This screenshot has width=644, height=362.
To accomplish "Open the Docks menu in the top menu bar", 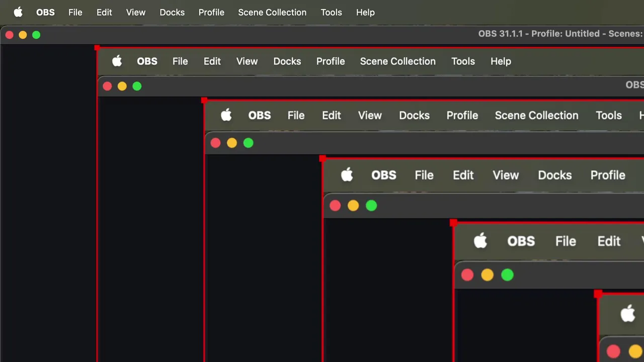I will click(x=172, y=12).
